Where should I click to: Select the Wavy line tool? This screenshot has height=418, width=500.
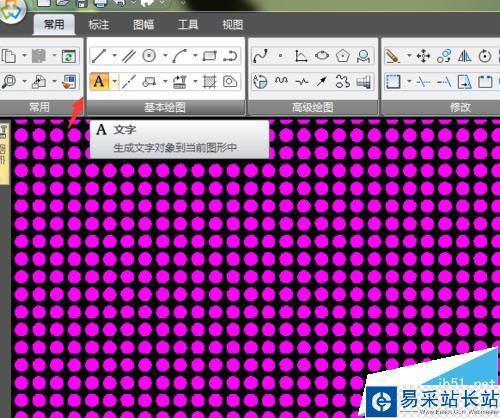281,81
